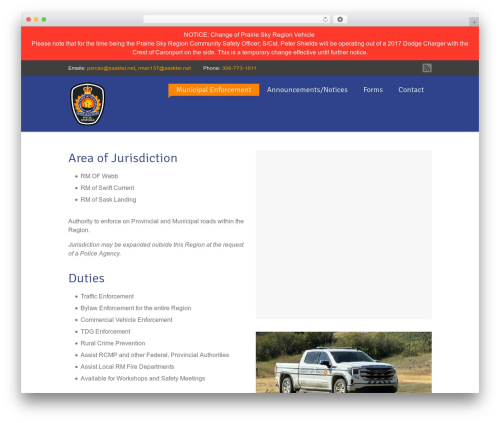Screen dimensions: 500x423
Task: Open a new tab with the plus button
Action: click(474, 22)
